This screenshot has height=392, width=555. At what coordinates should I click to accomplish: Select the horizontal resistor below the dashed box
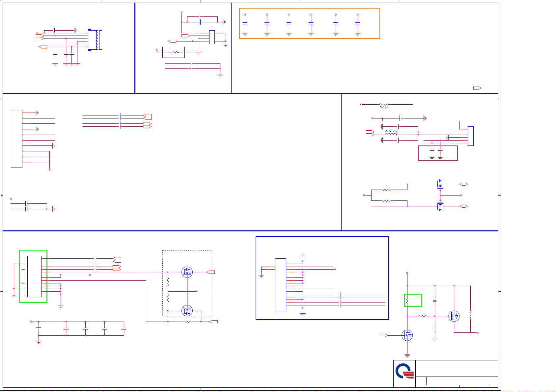(188, 322)
